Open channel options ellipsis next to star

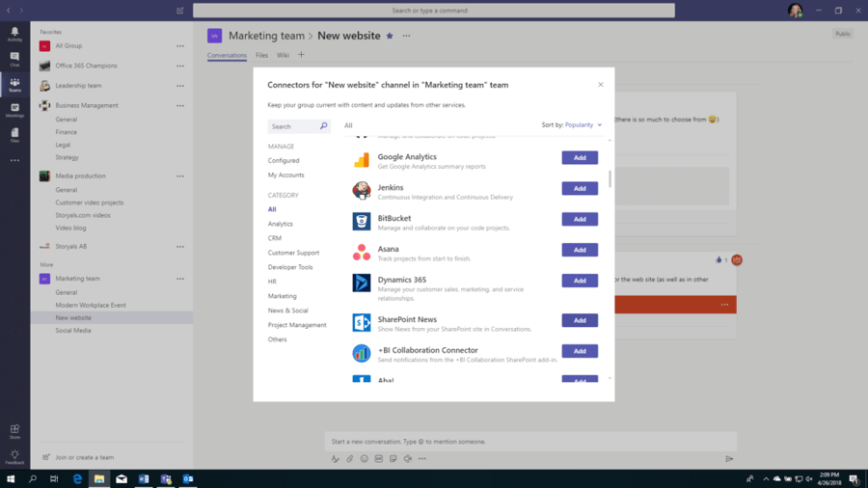[406, 36]
